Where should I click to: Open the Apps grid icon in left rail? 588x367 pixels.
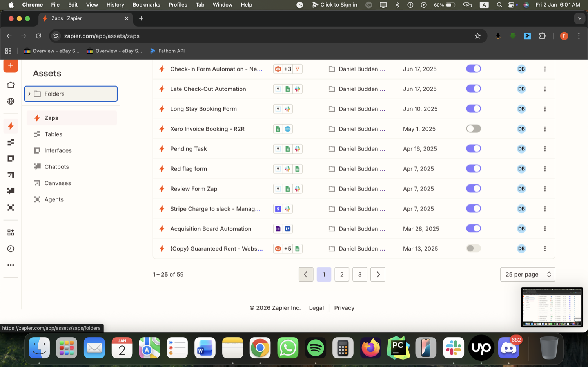(x=11, y=233)
